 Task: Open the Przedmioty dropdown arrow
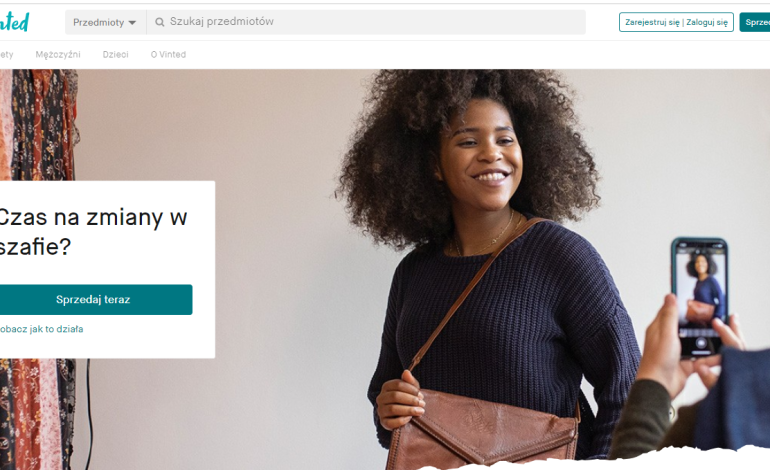pyautogui.click(x=132, y=23)
